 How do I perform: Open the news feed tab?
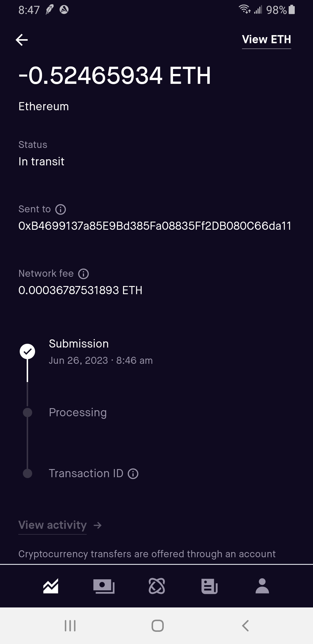[x=209, y=586]
